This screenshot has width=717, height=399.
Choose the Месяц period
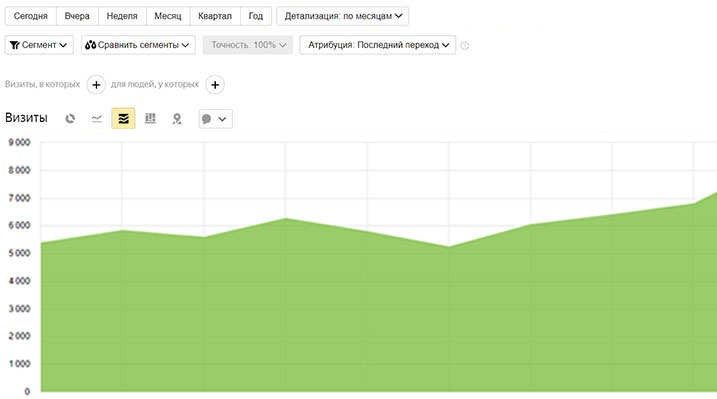[x=168, y=16]
